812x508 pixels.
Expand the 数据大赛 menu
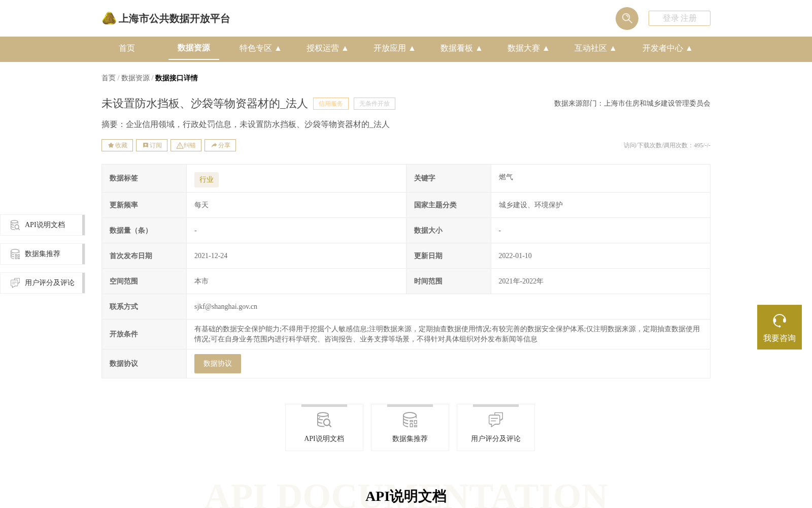coord(528,48)
